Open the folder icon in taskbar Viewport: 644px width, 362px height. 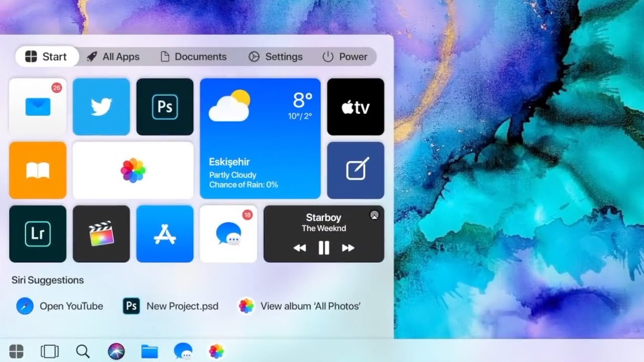pyautogui.click(x=149, y=351)
